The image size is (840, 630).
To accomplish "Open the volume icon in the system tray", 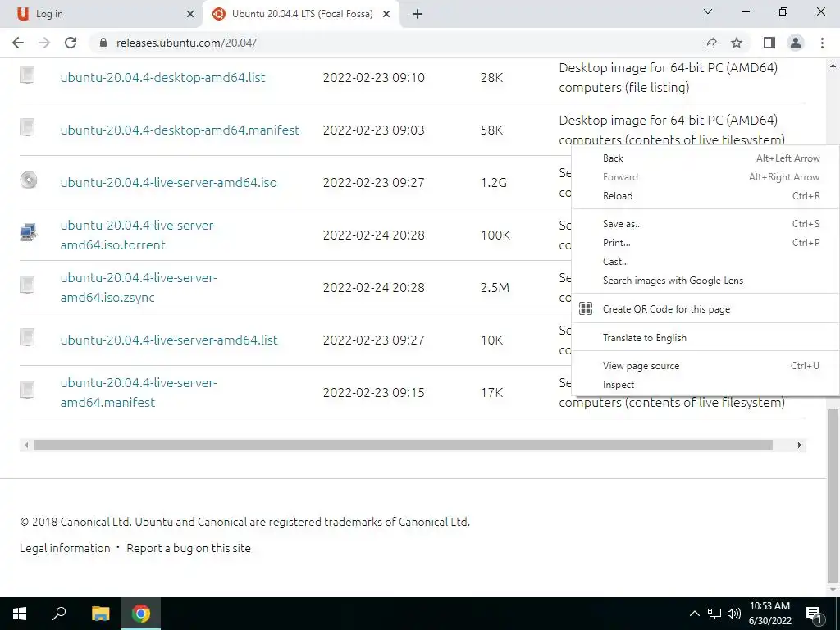I will 734,614.
